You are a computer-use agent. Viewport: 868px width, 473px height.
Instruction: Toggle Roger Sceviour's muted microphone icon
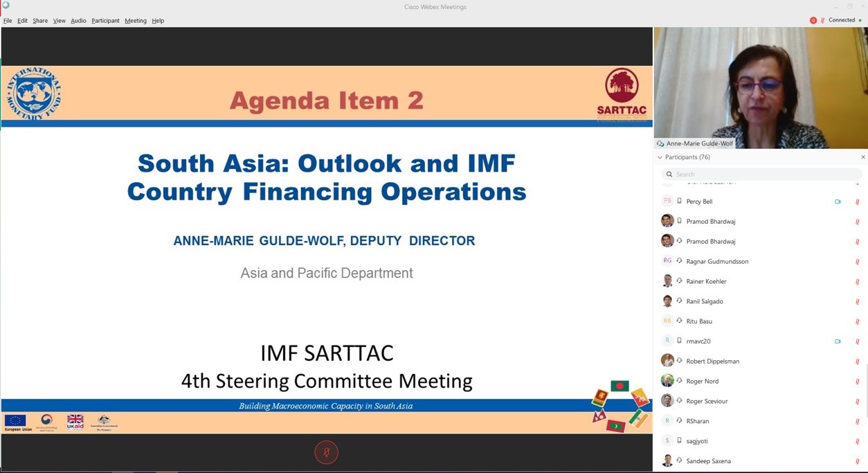[858, 402]
